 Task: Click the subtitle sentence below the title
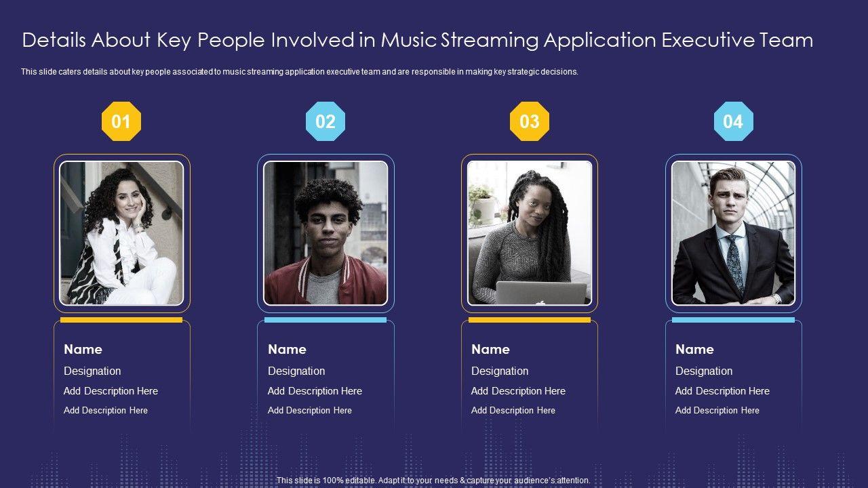[x=299, y=71]
